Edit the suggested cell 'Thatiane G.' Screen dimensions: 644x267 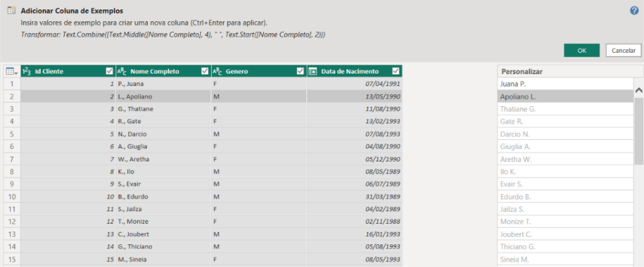click(565, 109)
